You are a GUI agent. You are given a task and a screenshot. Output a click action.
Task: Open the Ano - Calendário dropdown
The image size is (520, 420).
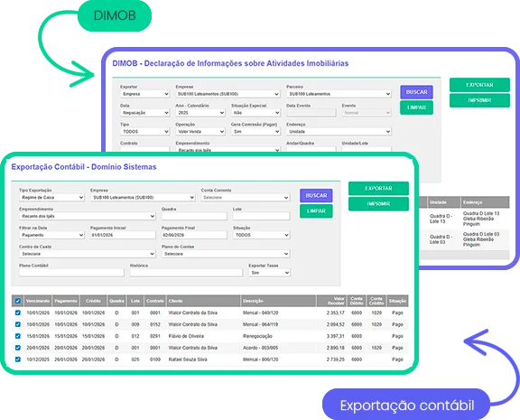tap(200, 113)
